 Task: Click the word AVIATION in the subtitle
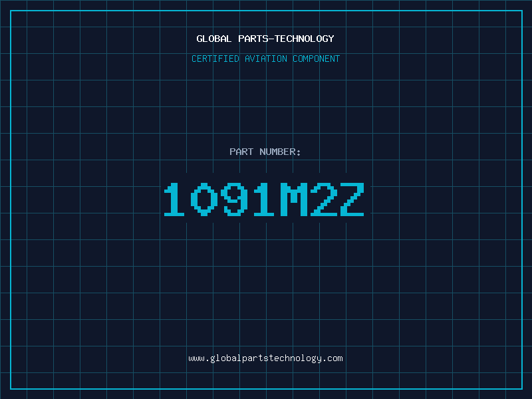[265, 59]
